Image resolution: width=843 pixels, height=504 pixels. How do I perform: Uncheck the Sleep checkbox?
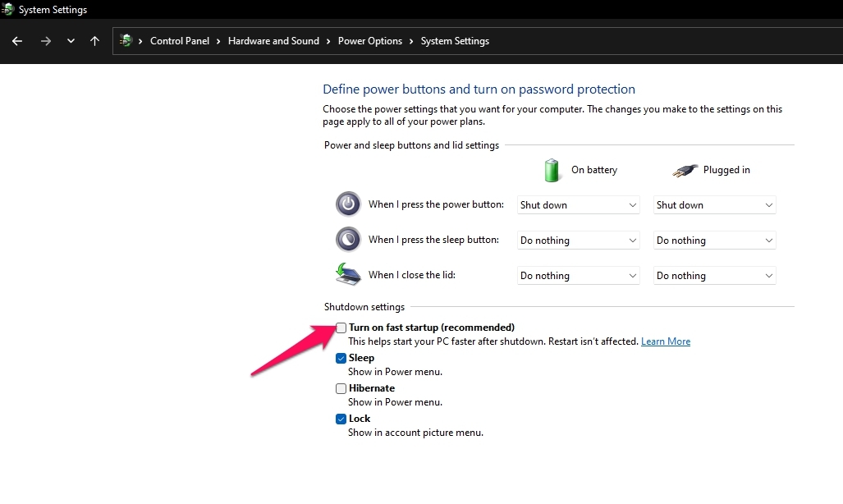[x=341, y=358]
